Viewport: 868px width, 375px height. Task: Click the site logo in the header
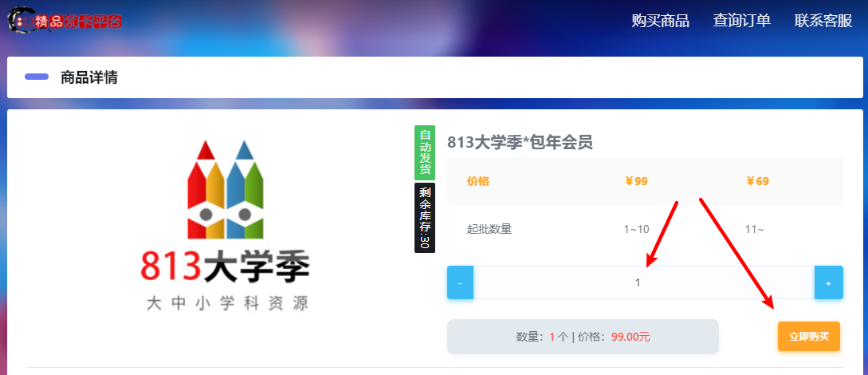pyautogui.click(x=65, y=22)
